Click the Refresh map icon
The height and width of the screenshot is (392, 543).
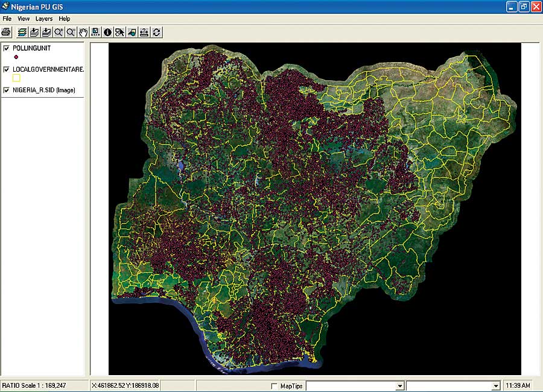(156, 32)
